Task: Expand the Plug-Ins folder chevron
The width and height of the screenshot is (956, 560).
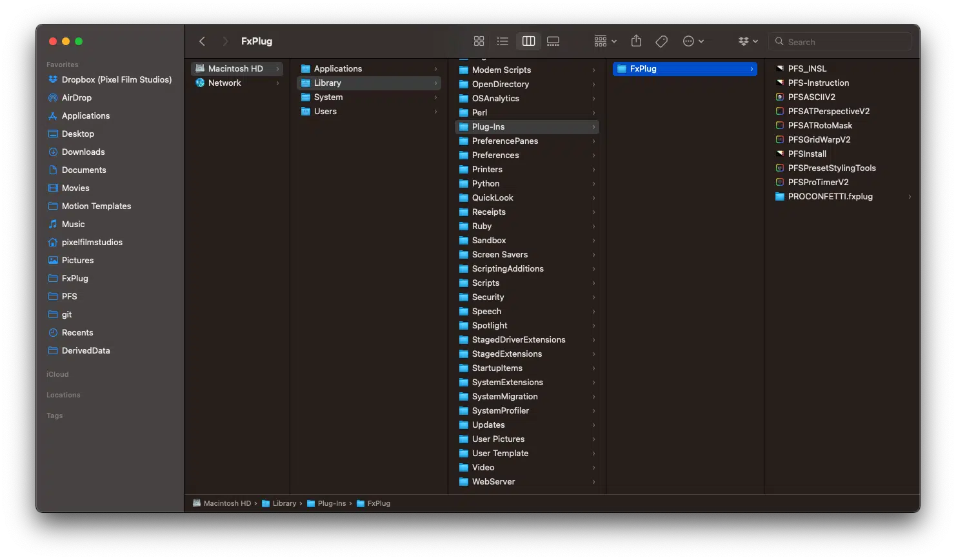Action: (x=593, y=127)
